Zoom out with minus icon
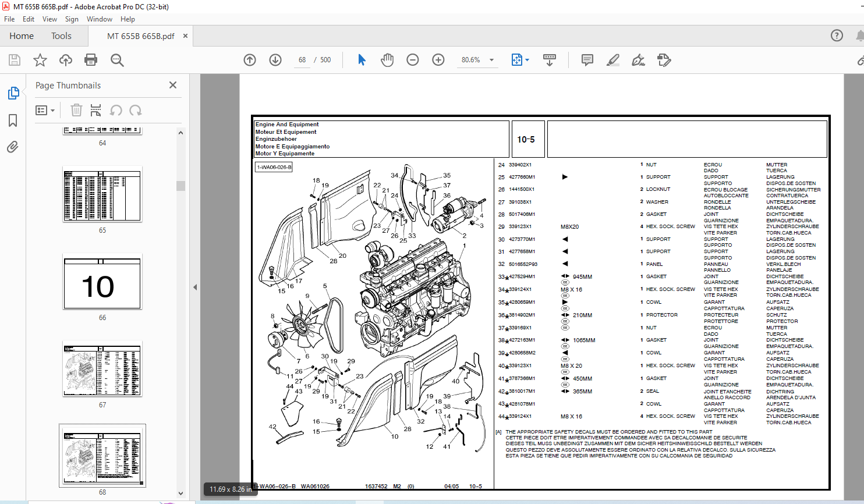The height and width of the screenshot is (504, 864). pyautogui.click(x=413, y=60)
